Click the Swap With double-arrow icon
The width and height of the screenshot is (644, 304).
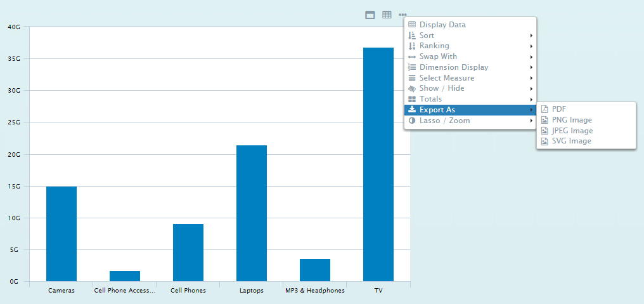[x=412, y=56]
